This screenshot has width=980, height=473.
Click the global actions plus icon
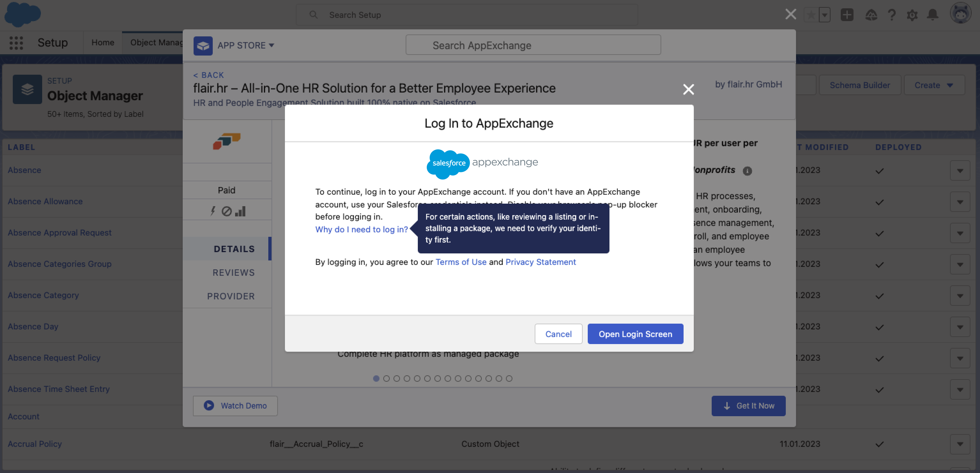[x=847, y=15]
